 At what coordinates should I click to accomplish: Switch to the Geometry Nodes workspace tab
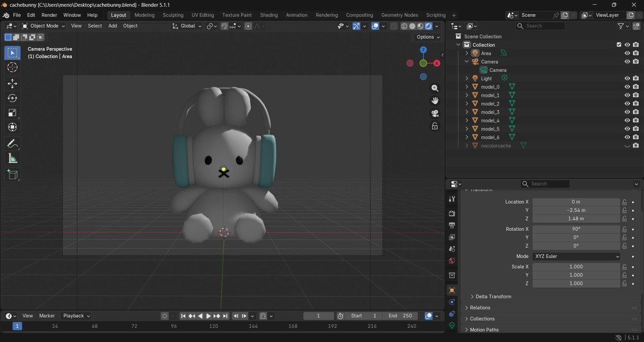point(399,15)
